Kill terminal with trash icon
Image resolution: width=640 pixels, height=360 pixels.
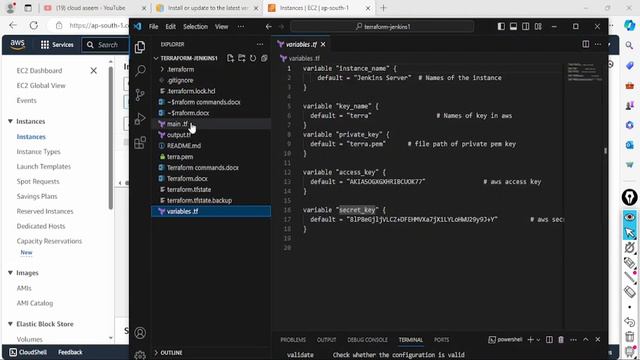click(561, 340)
